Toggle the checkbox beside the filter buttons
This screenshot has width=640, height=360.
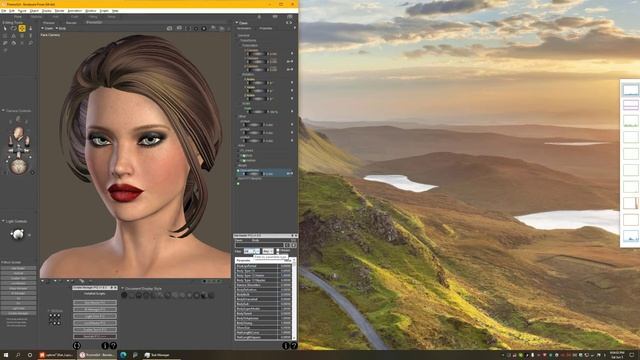278,251
